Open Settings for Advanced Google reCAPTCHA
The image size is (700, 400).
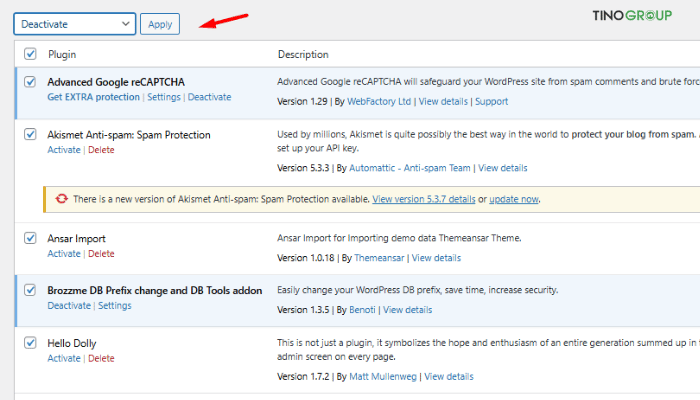coord(164,97)
